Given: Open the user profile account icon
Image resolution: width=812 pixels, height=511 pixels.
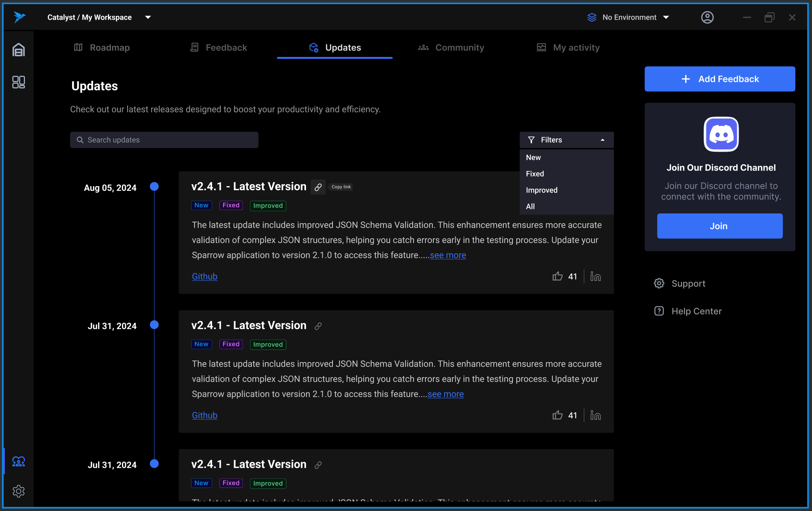Looking at the screenshot, I should point(707,17).
